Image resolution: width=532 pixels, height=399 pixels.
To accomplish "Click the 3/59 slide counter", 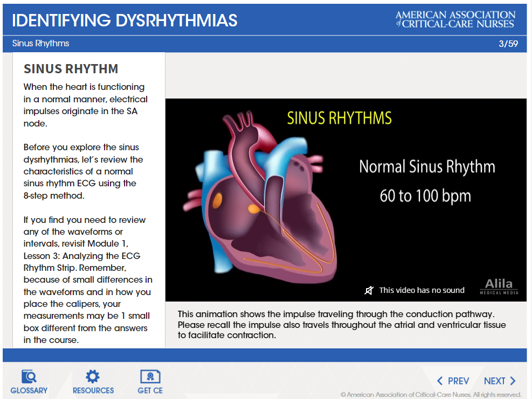I will tap(508, 44).
